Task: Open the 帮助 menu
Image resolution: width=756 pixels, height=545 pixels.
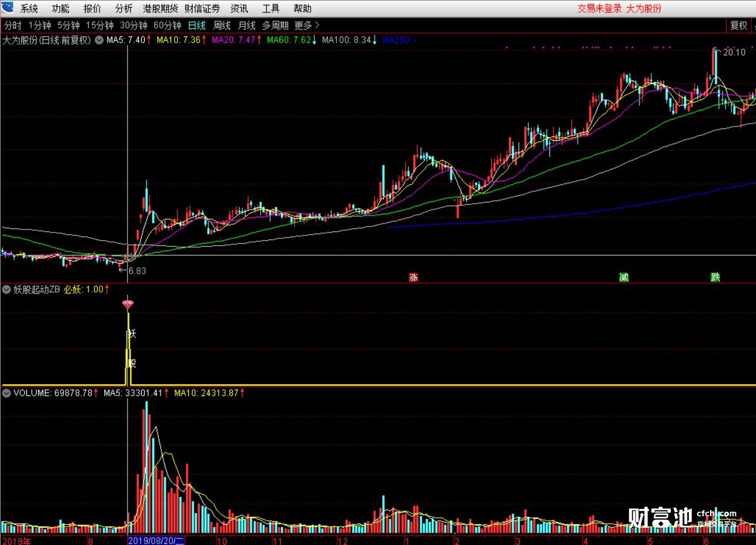Action: (302, 9)
